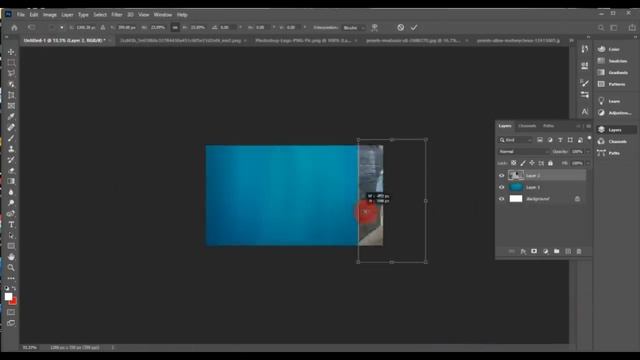This screenshot has height=360, width=640.
Task: Click the Layer 1 blue thumbnail
Action: click(516, 187)
